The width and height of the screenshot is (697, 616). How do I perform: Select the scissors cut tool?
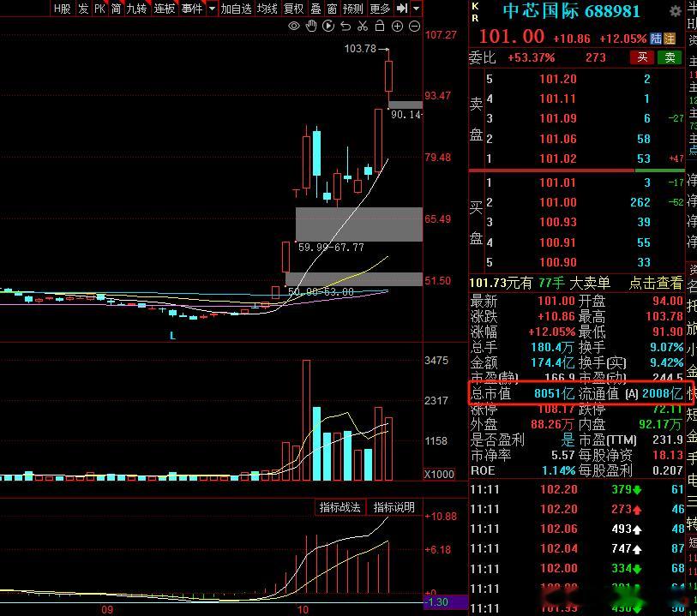click(x=363, y=27)
